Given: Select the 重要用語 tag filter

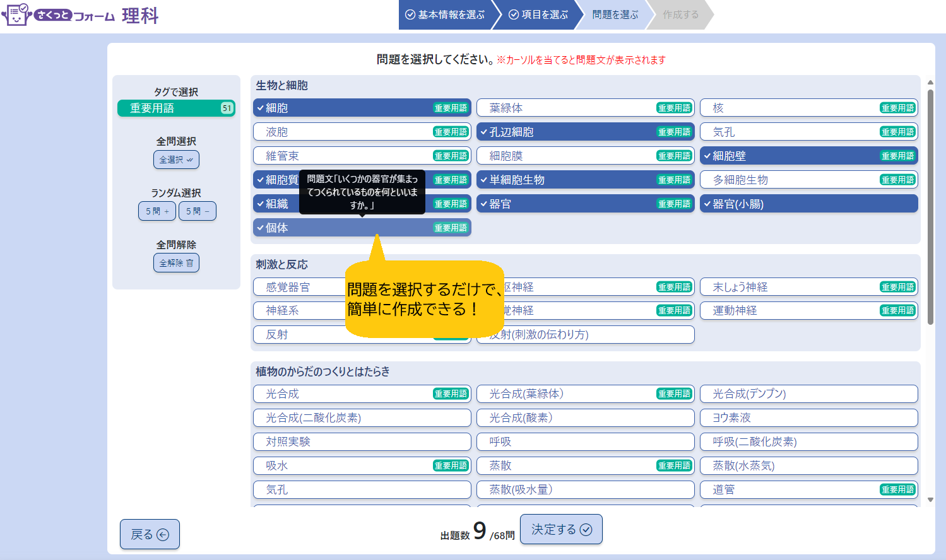Looking at the screenshot, I should [176, 108].
